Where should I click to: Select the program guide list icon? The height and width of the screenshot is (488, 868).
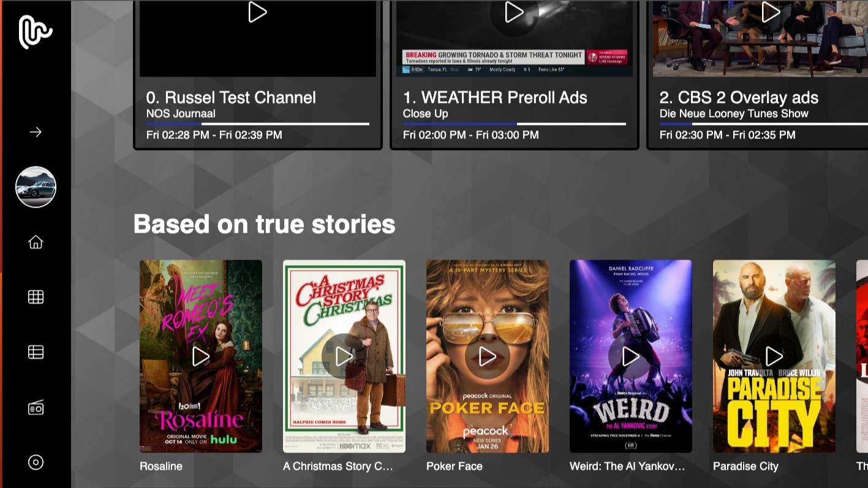click(36, 351)
